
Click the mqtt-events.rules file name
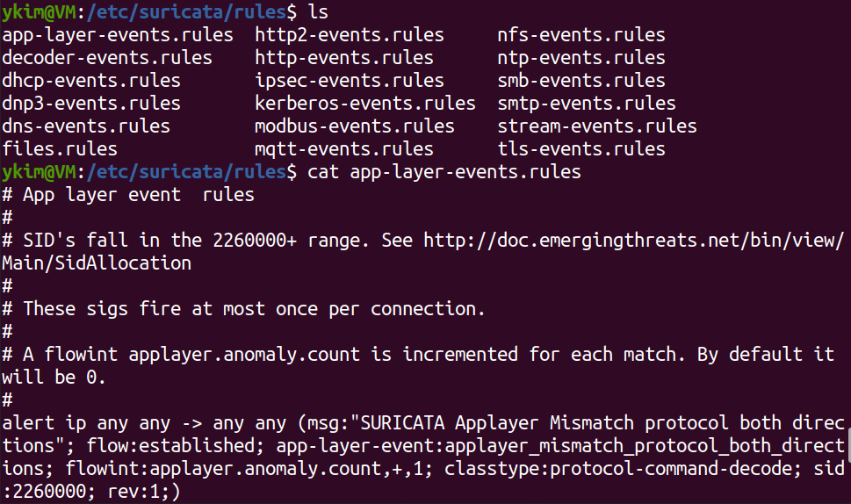coord(344,149)
